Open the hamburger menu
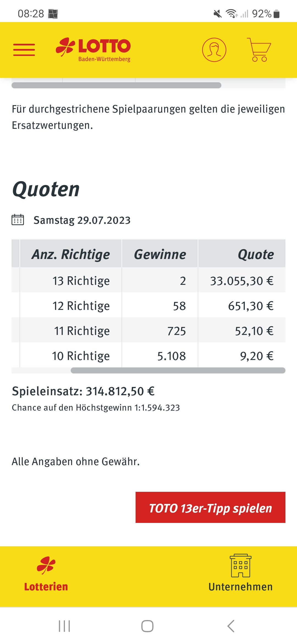The width and height of the screenshot is (297, 644). (24, 50)
